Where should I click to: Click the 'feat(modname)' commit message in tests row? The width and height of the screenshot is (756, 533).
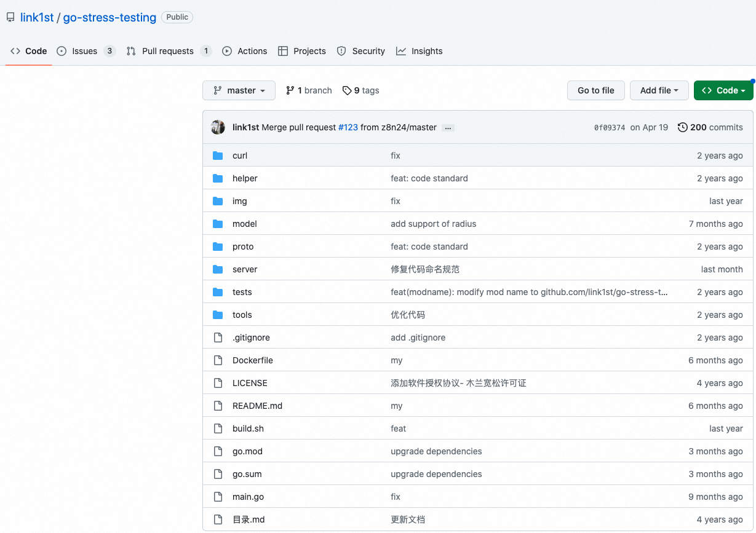[x=529, y=292]
